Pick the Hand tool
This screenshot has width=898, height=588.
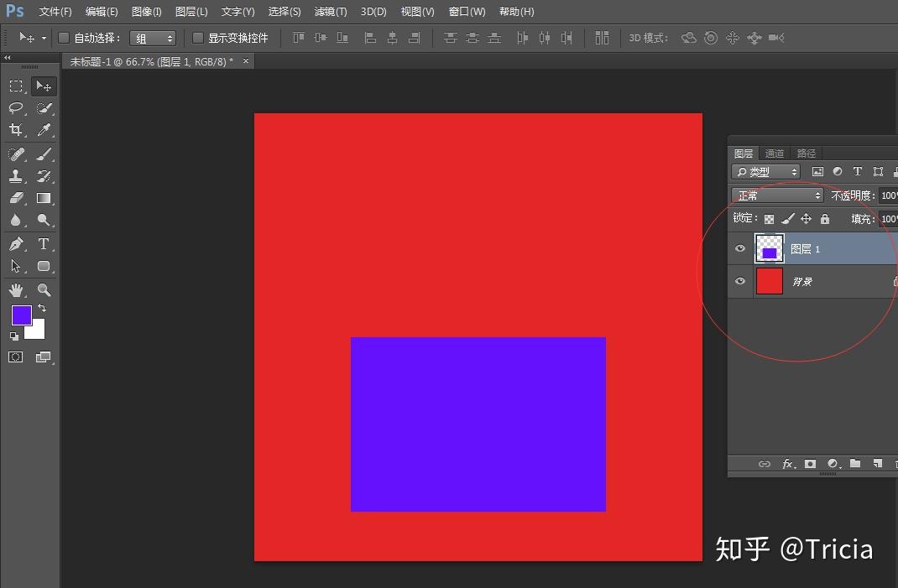point(16,289)
